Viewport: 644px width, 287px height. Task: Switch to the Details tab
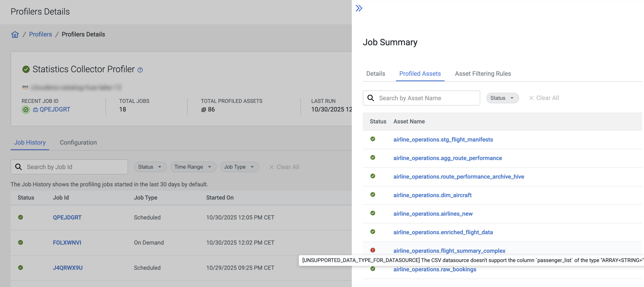coord(376,74)
